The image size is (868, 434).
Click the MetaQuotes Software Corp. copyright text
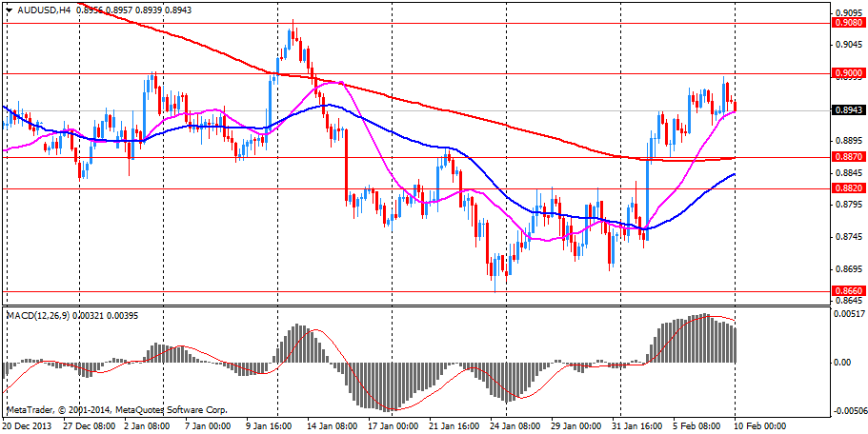[x=116, y=410]
